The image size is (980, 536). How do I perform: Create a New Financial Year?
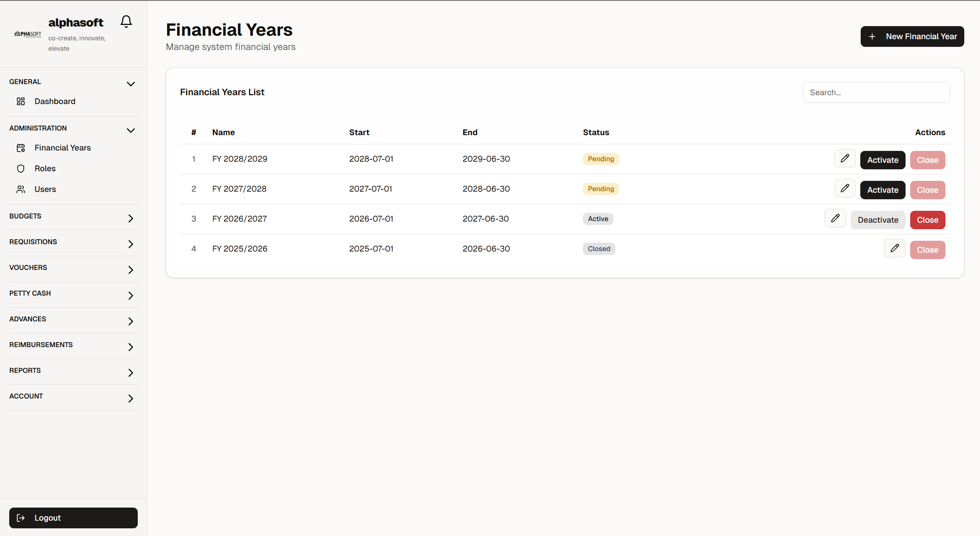point(912,36)
